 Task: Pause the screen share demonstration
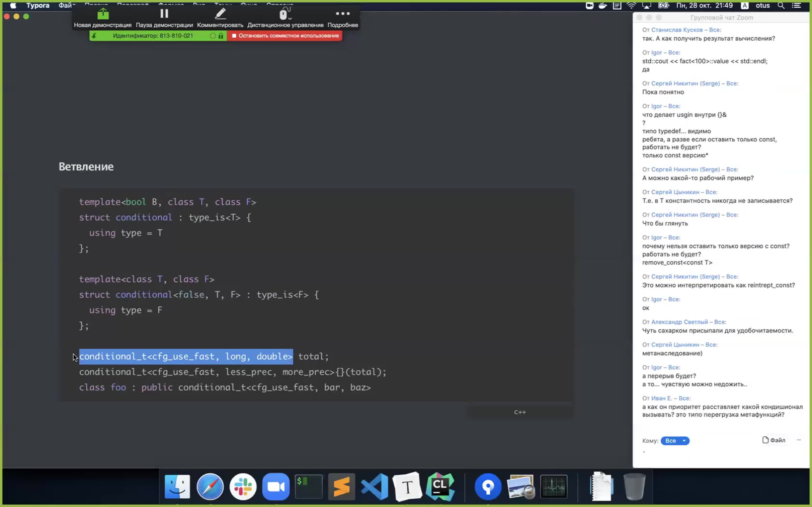[164, 14]
